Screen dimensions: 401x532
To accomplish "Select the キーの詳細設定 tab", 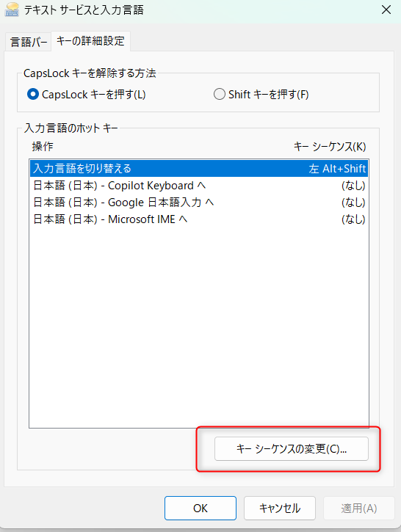I will pyautogui.click(x=90, y=41).
